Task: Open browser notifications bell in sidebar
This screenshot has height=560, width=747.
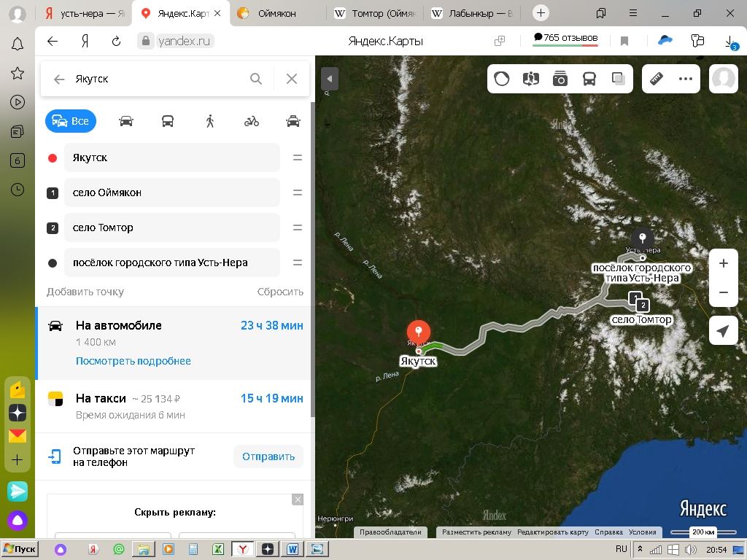Action: click(x=18, y=44)
